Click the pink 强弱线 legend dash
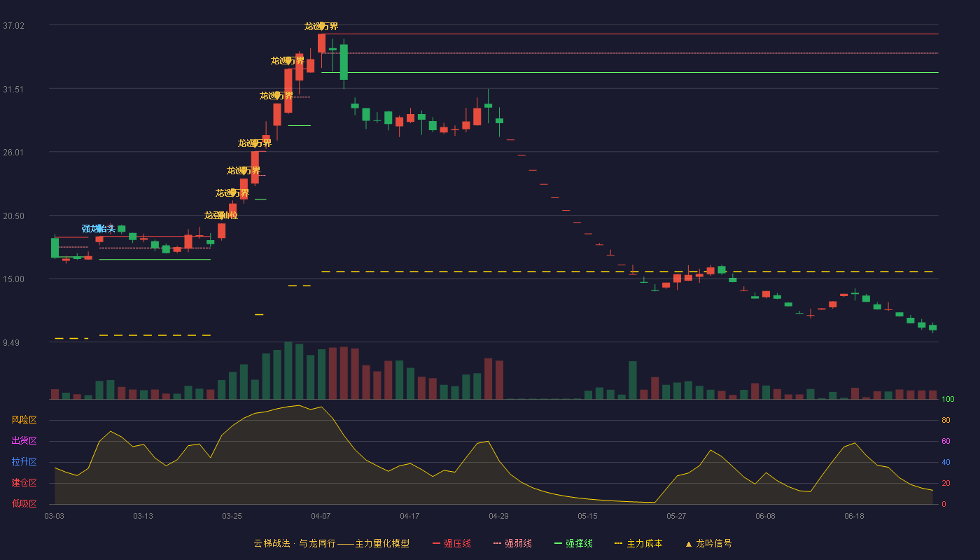980x560 pixels. pyautogui.click(x=497, y=543)
